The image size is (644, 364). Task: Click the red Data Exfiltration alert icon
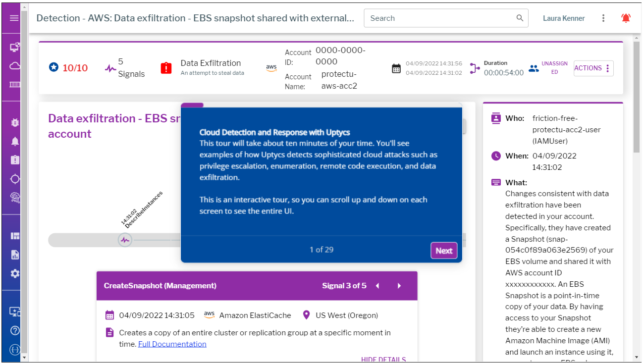click(166, 68)
